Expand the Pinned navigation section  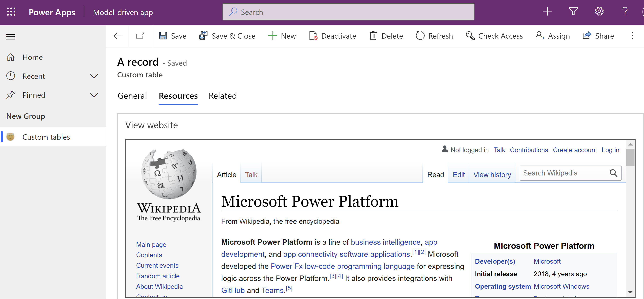coord(94,95)
